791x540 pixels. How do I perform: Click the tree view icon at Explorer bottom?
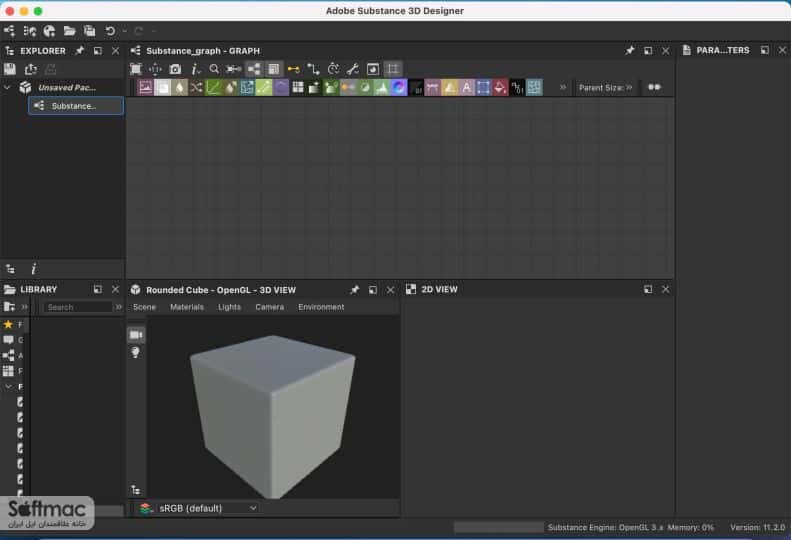10,269
